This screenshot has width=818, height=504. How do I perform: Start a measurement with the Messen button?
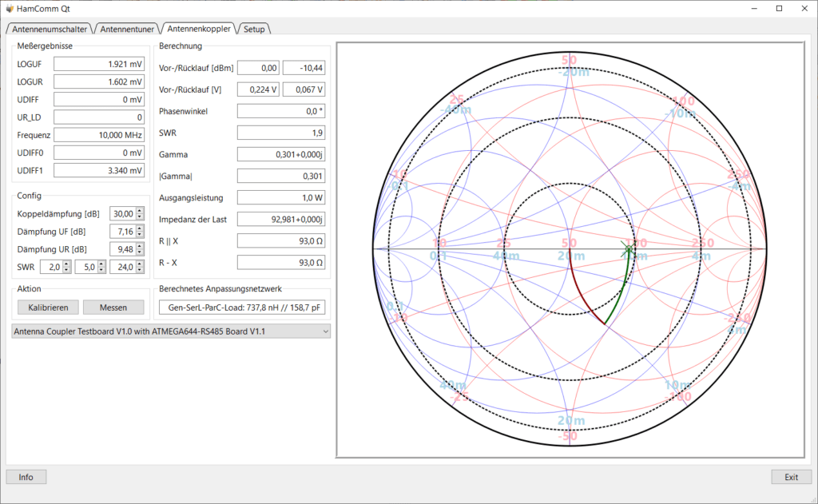click(x=113, y=308)
